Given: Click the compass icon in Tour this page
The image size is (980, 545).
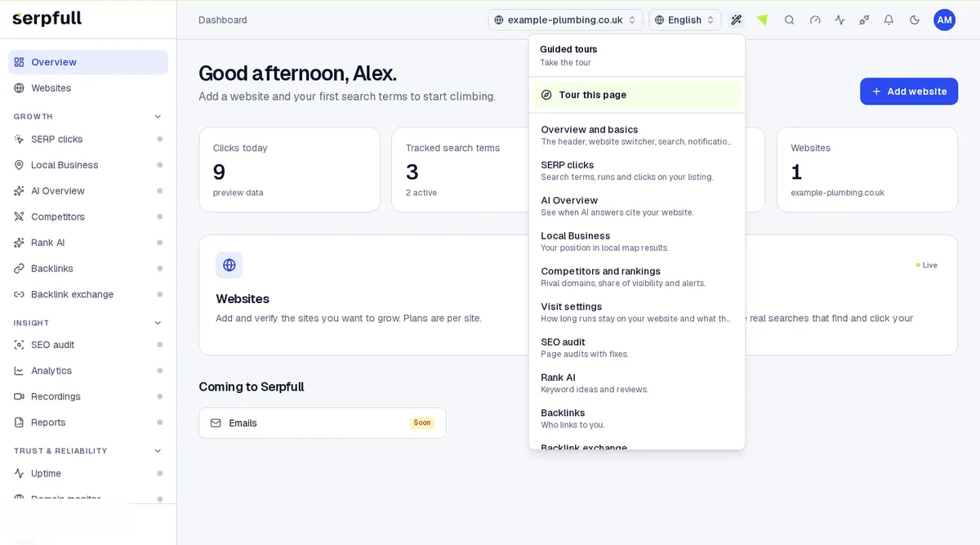Looking at the screenshot, I should tap(547, 95).
